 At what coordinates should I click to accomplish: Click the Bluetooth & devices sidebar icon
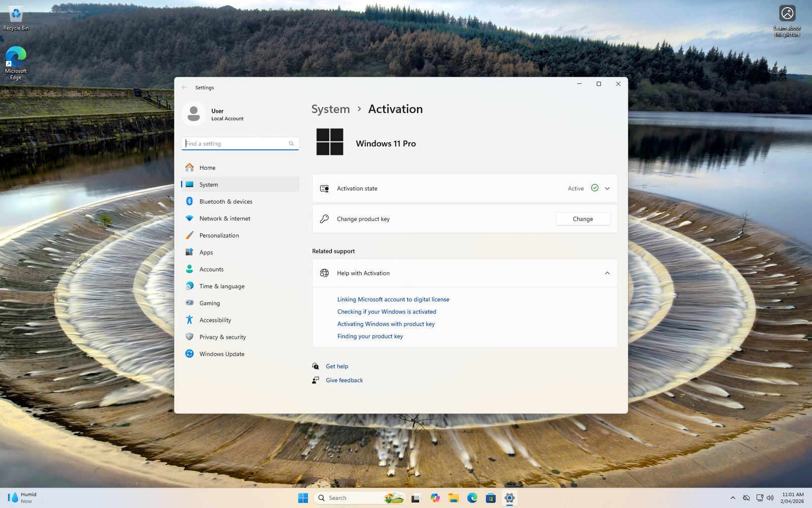(x=189, y=202)
